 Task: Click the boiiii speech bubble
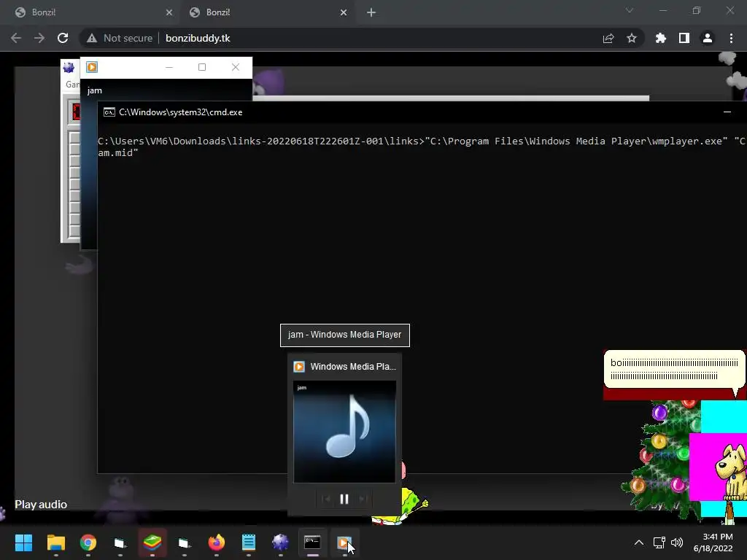[x=674, y=370]
